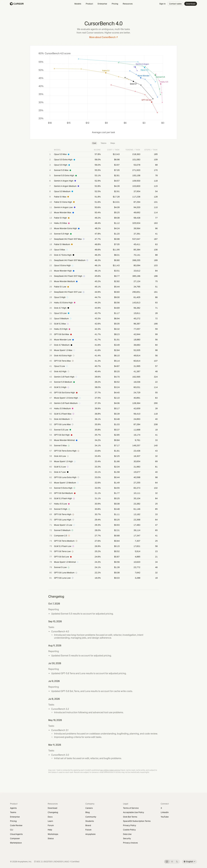
Task: Click the Download button
Action: tap(190, 4)
